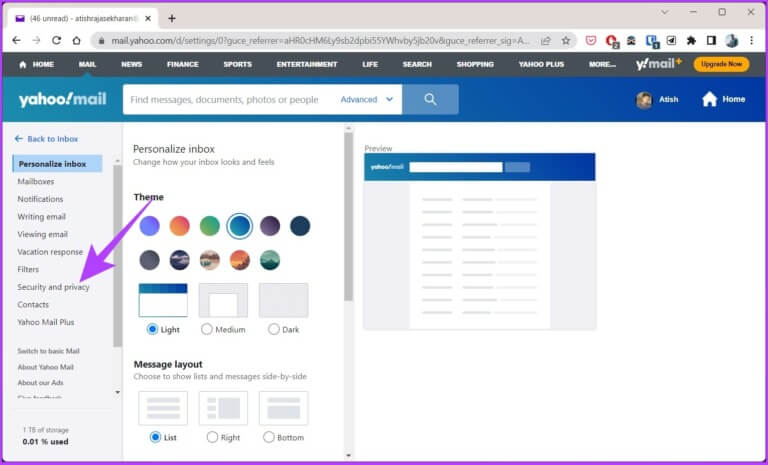The height and width of the screenshot is (465, 768).
Task: Select the Bottom layout thumbnail
Action: pyautogui.click(x=283, y=408)
